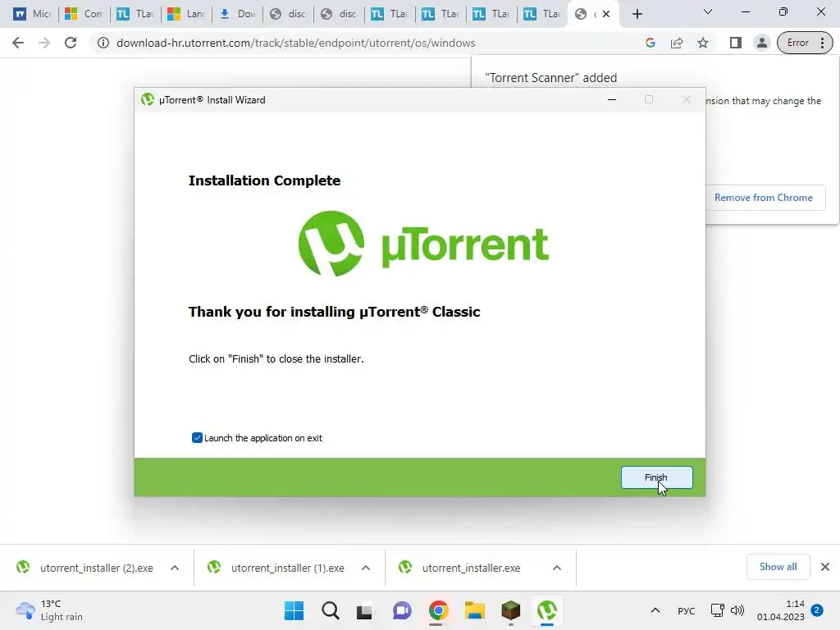
Task: Expand options for utorrent_installer.exe download
Action: click(557, 568)
